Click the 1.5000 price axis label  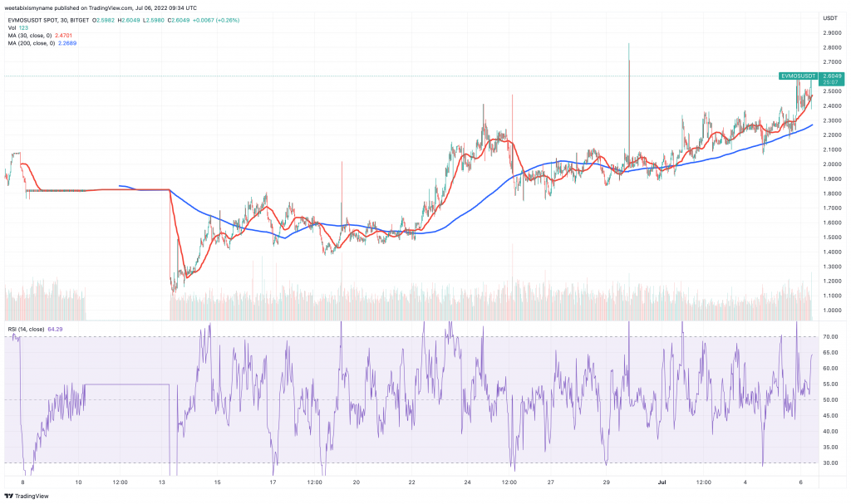pyautogui.click(x=832, y=237)
